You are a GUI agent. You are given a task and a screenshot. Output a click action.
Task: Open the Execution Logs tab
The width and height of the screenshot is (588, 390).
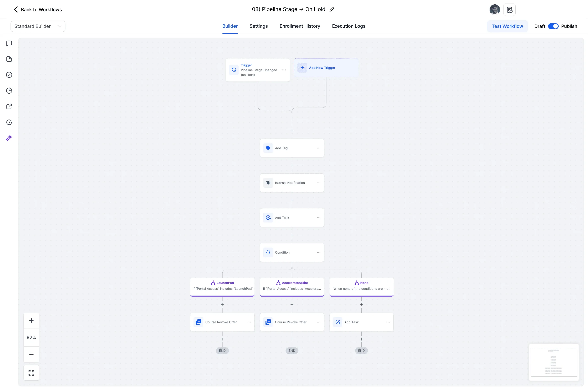point(349,26)
